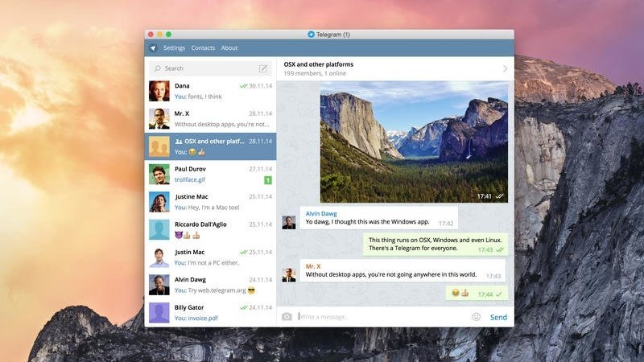Open the Contacts menu
Screen dimensions: 644x362
(x=203, y=48)
